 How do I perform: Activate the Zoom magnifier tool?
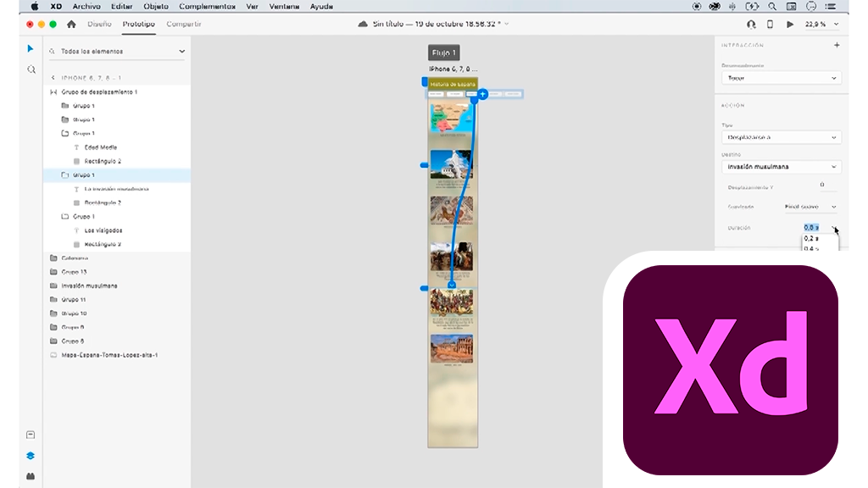coord(31,69)
